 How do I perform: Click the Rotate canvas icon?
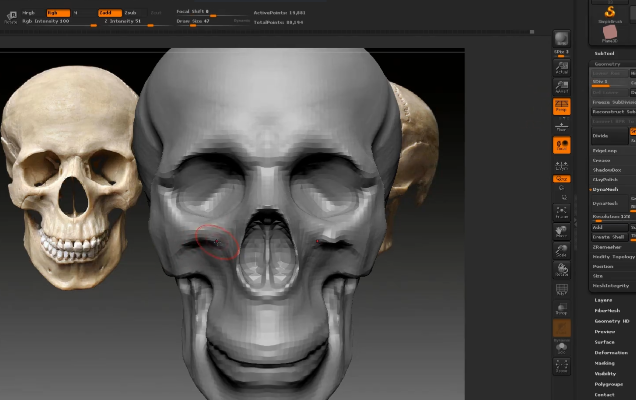[x=562, y=270]
